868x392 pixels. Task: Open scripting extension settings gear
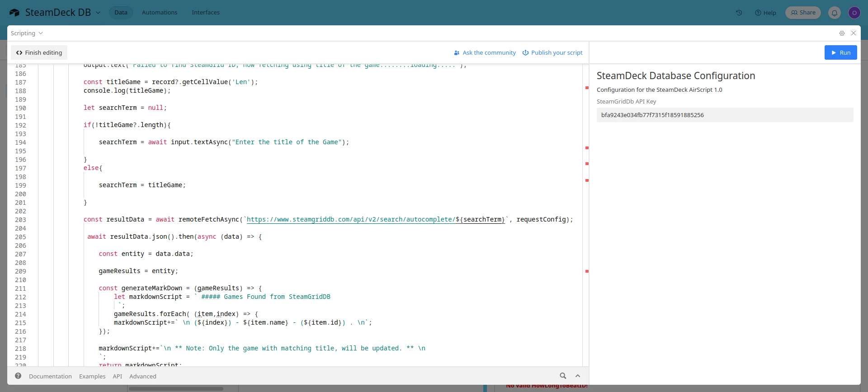click(x=842, y=33)
